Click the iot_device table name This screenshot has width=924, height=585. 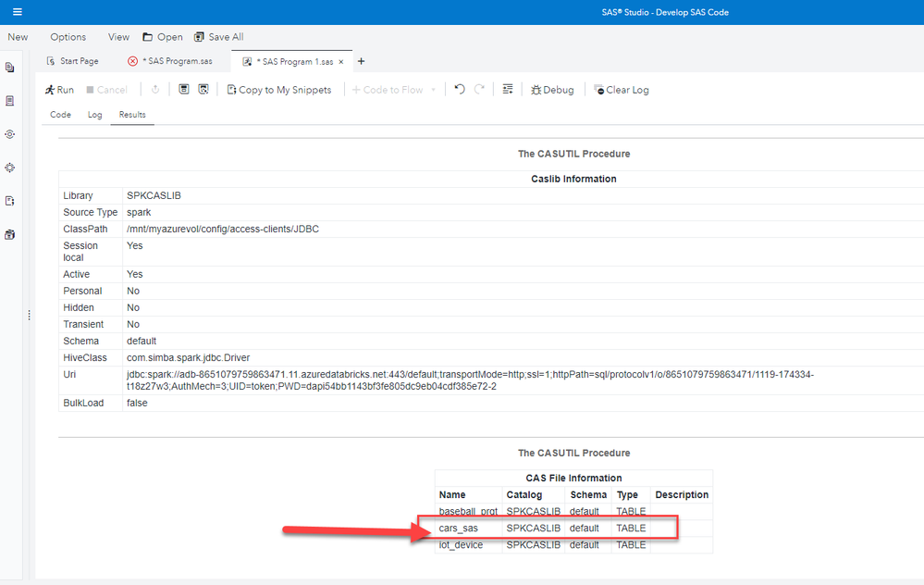461,545
